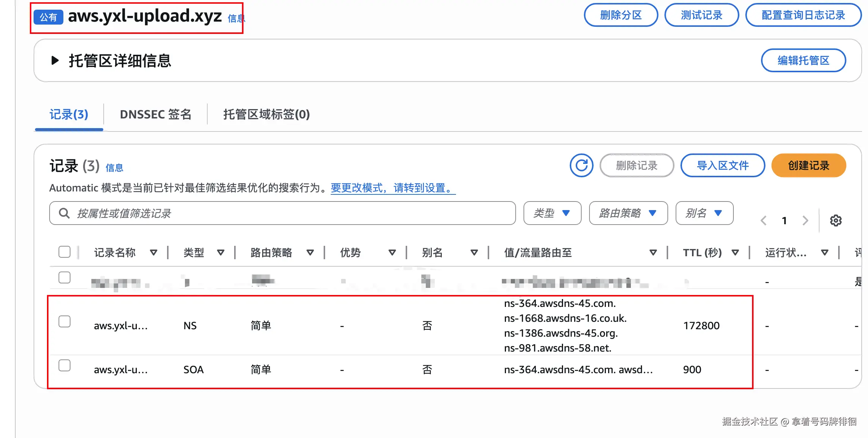Go to next page arrow
The image size is (868, 438).
[x=805, y=220]
